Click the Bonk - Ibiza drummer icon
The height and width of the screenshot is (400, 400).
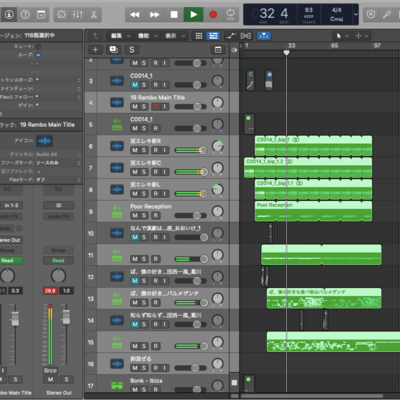tap(117, 386)
